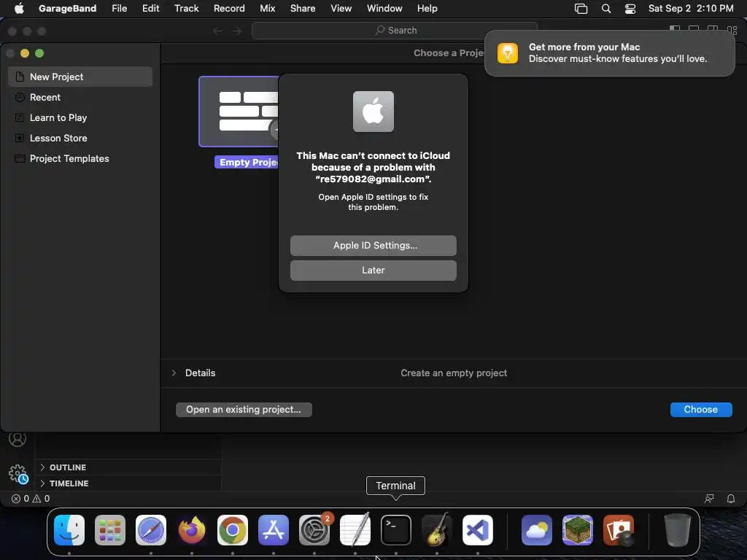
Task: Click the Stage Manager menu bar icon
Action: pyautogui.click(x=581, y=9)
